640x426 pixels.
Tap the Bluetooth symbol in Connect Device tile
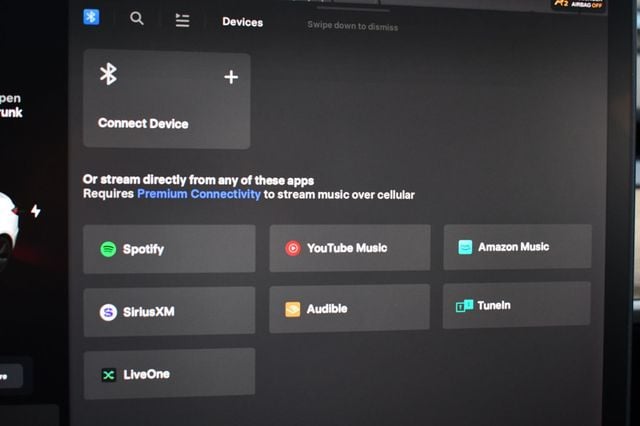pos(108,74)
